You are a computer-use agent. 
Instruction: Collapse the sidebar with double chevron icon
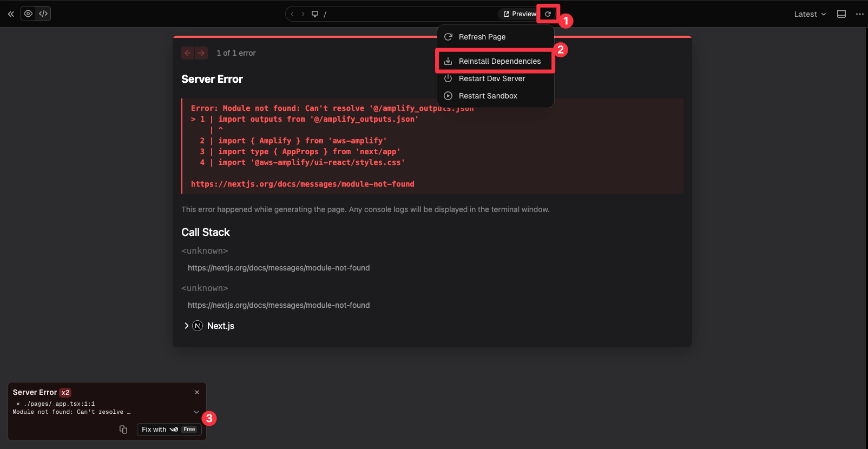[11, 14]
